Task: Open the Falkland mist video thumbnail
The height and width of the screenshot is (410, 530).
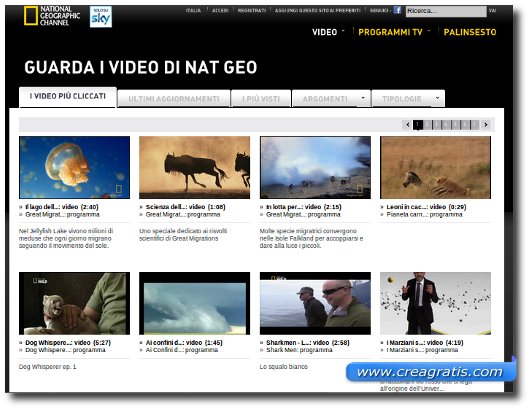Action: pyautogui.click(x=315, y=167)
